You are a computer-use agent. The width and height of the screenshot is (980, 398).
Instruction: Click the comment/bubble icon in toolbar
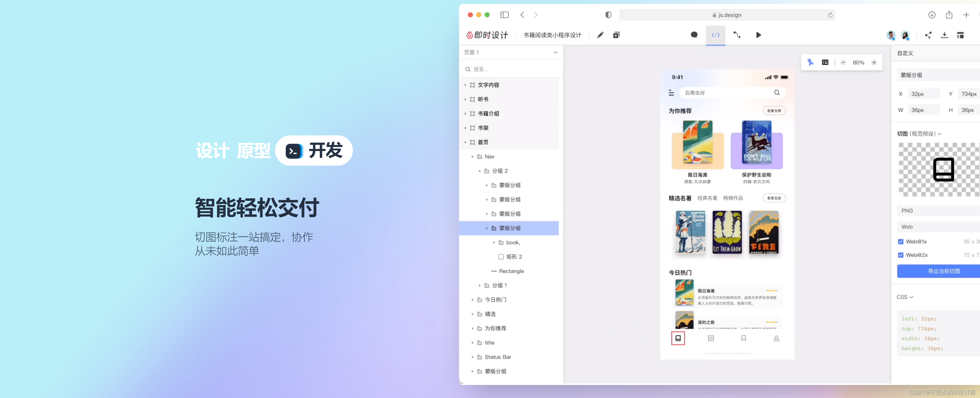(x=694, y=35)
